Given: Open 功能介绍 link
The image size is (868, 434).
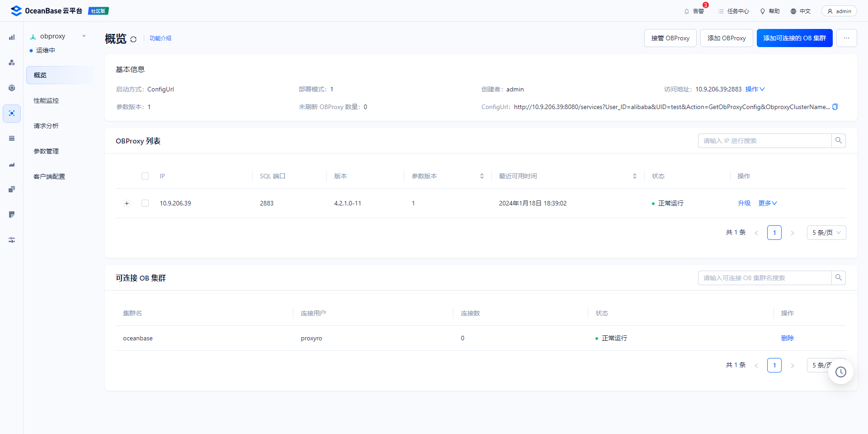Looking at the screenshot, I should [x=160, y=38].
